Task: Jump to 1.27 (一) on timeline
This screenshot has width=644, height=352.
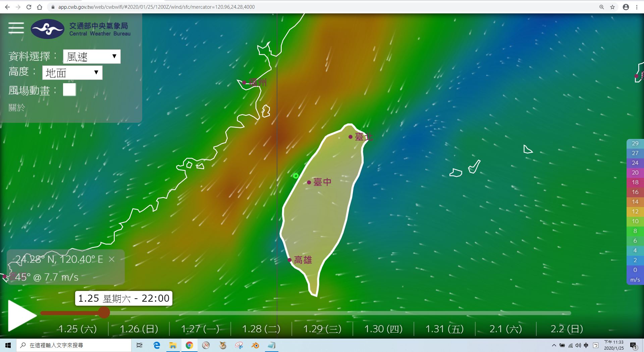Action: [x=200, y=329]
